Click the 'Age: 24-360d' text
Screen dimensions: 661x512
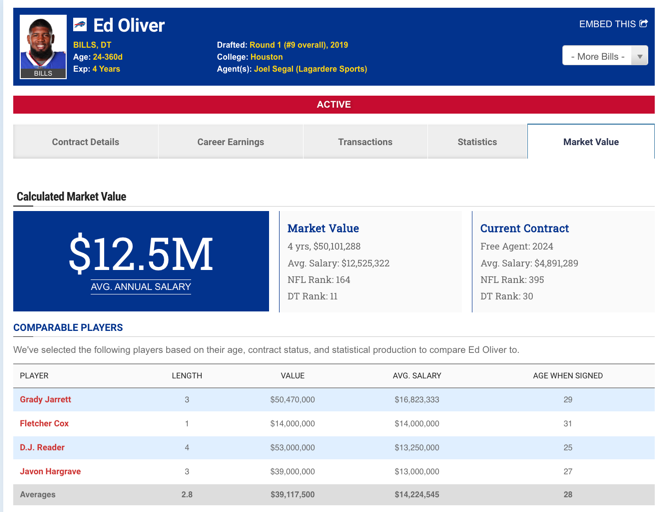coord(98,57)
